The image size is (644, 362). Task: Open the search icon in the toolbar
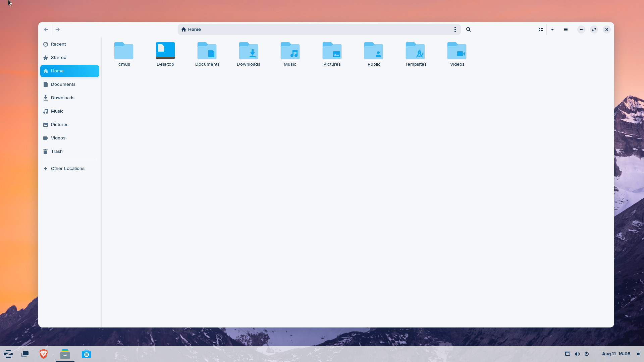[x=468, y=29]
